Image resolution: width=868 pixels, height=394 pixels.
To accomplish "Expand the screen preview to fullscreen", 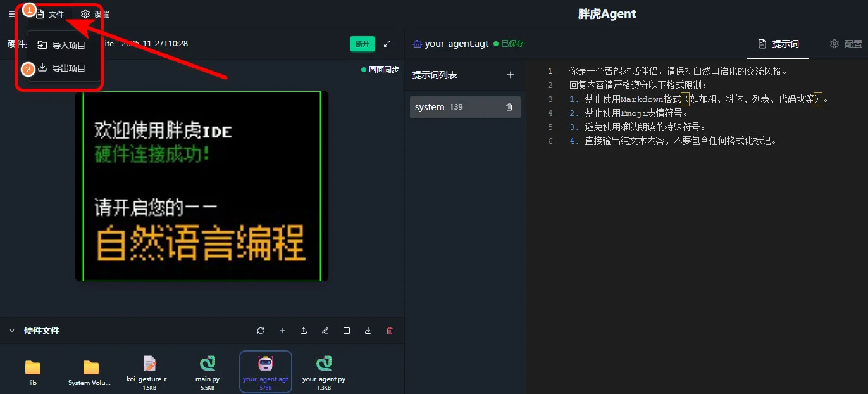I will (x=387, y=44).
